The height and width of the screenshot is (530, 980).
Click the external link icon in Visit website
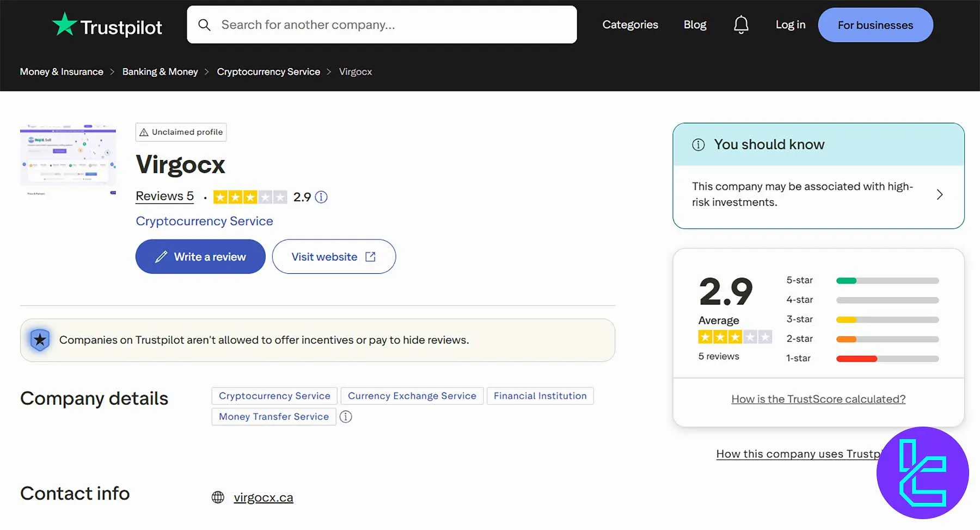pos(371,256)
